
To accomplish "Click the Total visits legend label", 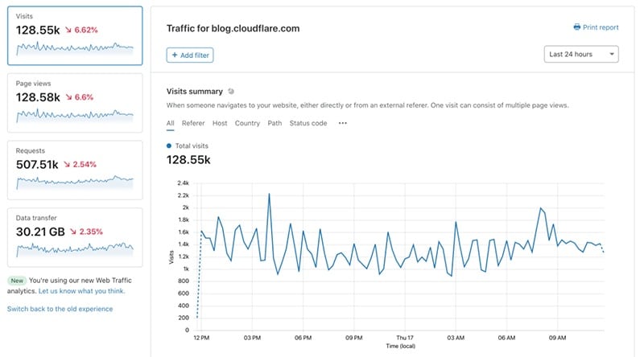I will coord(192,146).
